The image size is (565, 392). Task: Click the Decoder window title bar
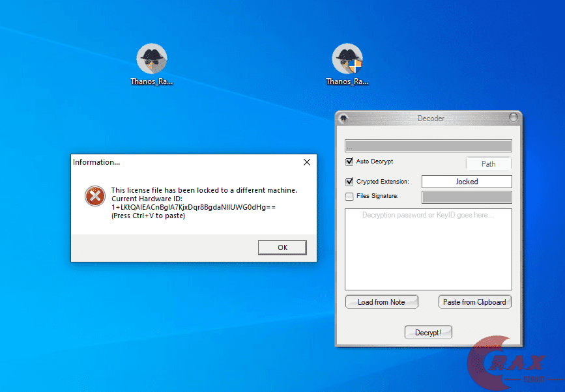431,118
